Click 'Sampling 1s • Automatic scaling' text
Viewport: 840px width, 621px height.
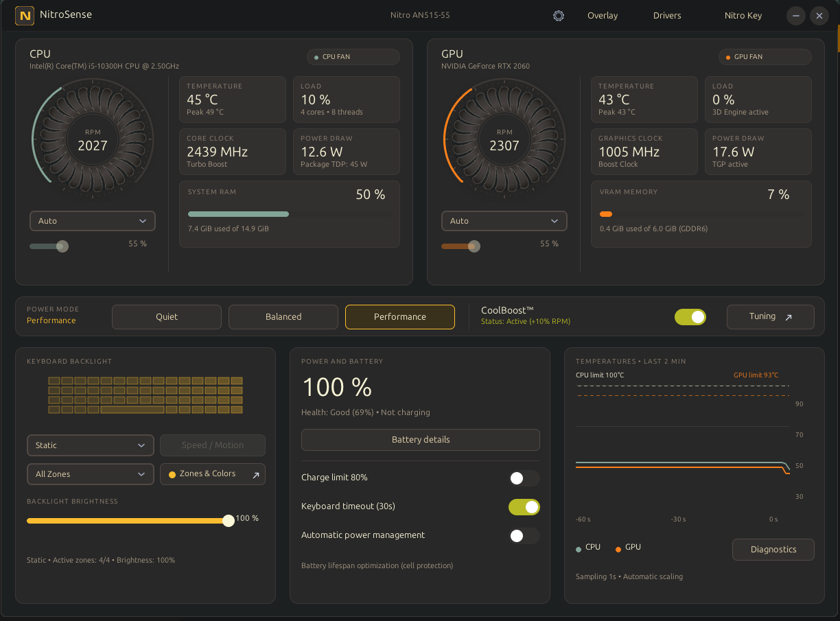(629, 577)
